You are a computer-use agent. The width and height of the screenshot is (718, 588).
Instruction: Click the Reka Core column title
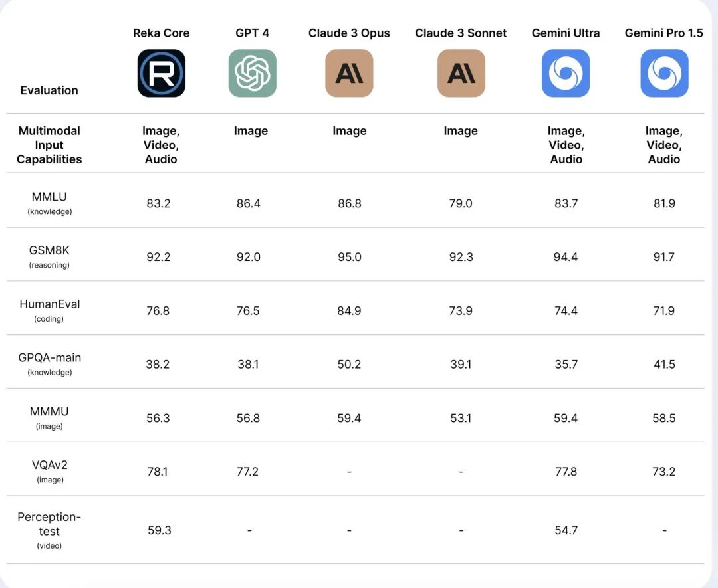161,33
